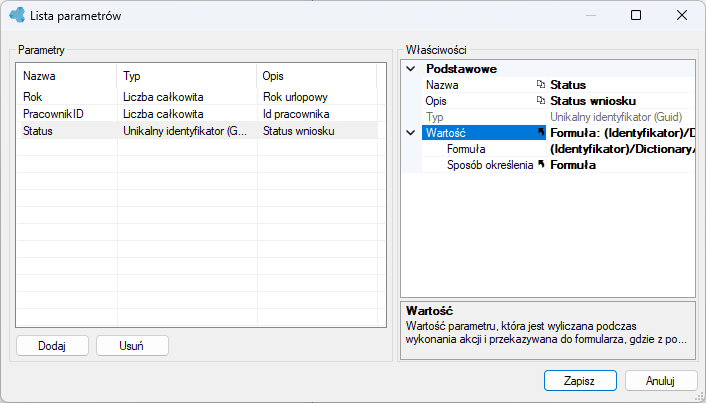Edit the Formuła value (Identyfikator)/Dictionary
Image resolution: width=706 pixels, height=403 pixels.
(x=621, y=149)
